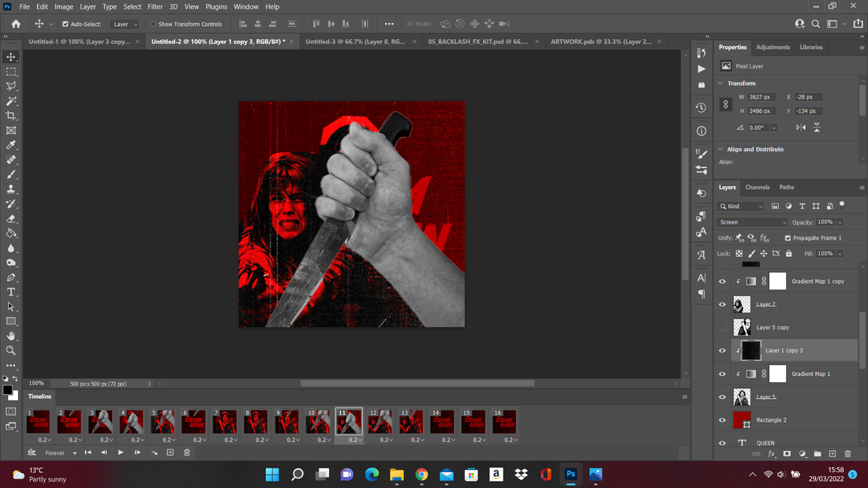This screenshot has width=868, height=488.
Task: Select the Move tool
Action: [x=11, y=57]
